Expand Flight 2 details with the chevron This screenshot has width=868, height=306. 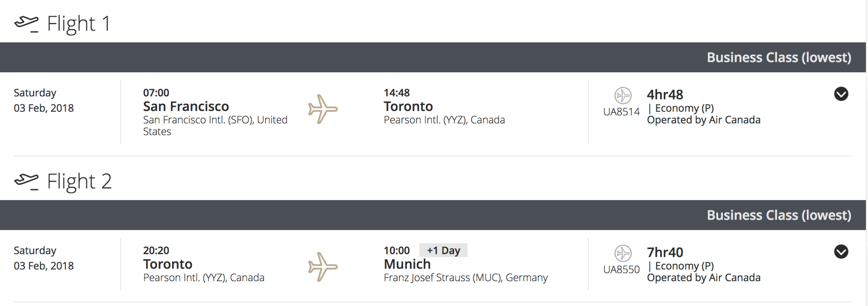[x=841, y=252]
